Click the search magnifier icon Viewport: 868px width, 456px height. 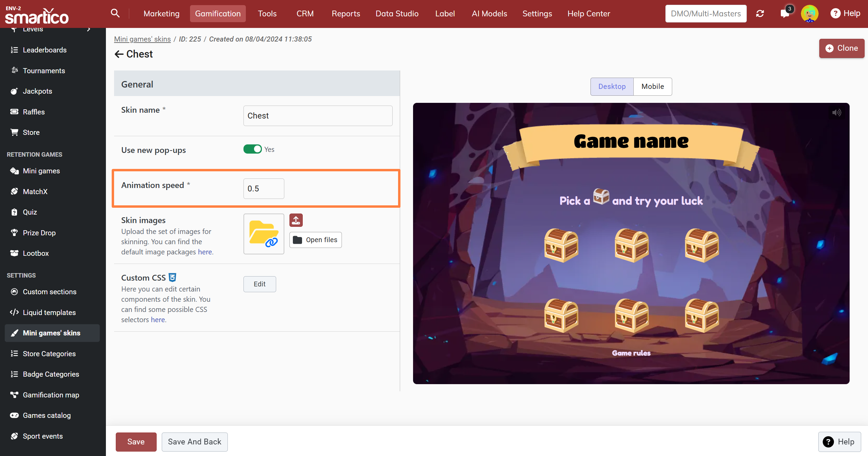click(x=115, y=13)
